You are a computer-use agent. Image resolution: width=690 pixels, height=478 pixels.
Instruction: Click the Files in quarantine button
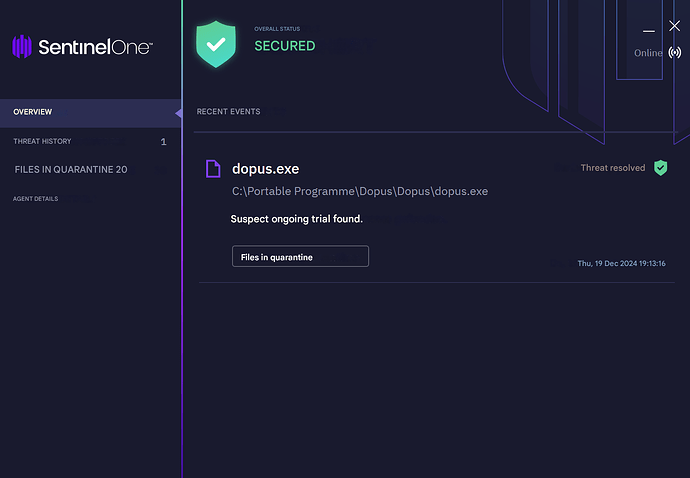301,256
